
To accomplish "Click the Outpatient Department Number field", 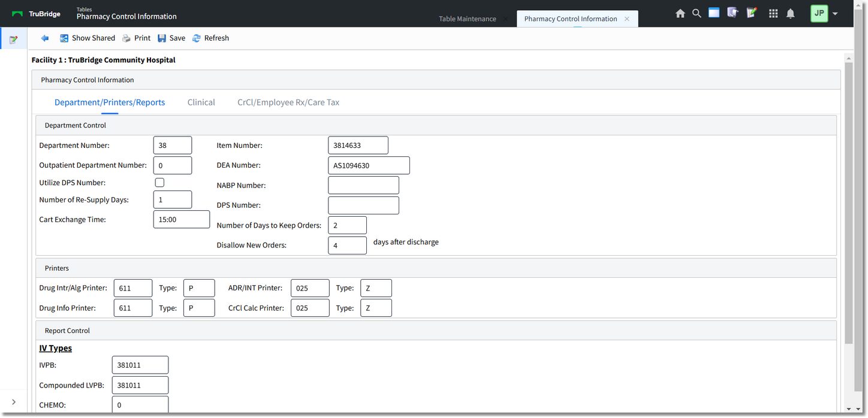I will click(x=173, y=165).
